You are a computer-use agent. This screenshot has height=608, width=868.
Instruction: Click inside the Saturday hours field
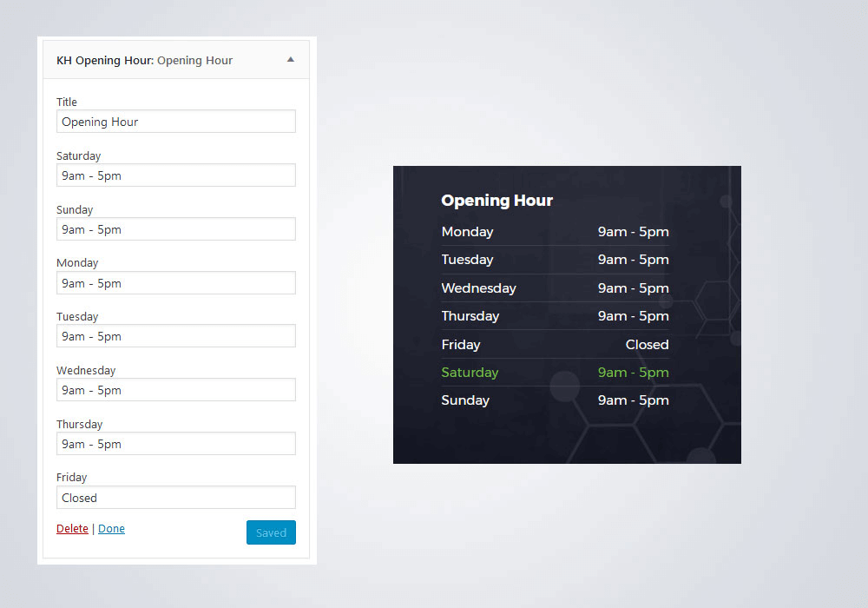coord(175,175)
